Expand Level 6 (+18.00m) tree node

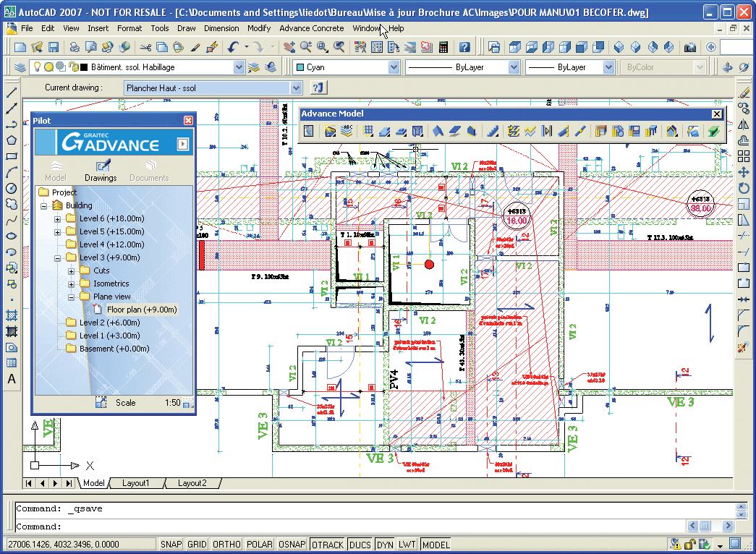(57, 219)
